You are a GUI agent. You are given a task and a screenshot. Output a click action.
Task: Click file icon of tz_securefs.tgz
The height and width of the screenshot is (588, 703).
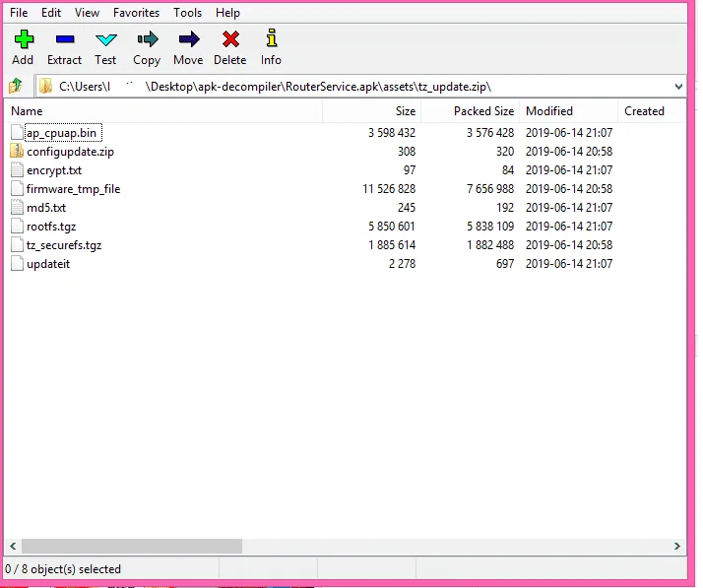click(x=17, y=245)
